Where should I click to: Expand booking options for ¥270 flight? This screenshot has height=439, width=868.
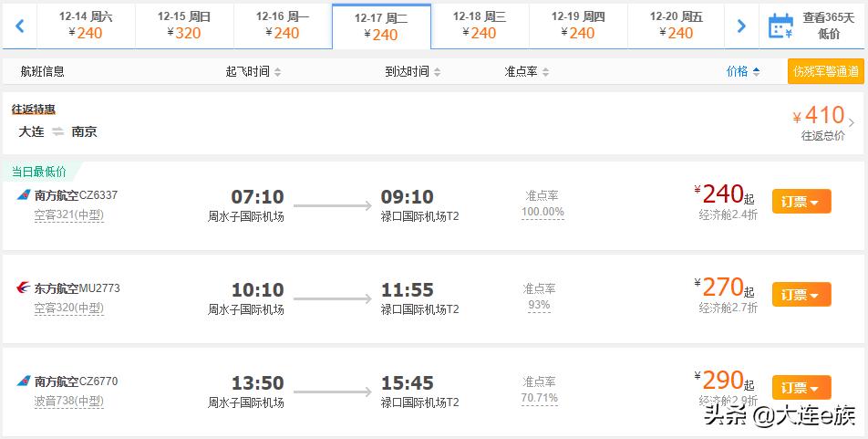(801, 295)
